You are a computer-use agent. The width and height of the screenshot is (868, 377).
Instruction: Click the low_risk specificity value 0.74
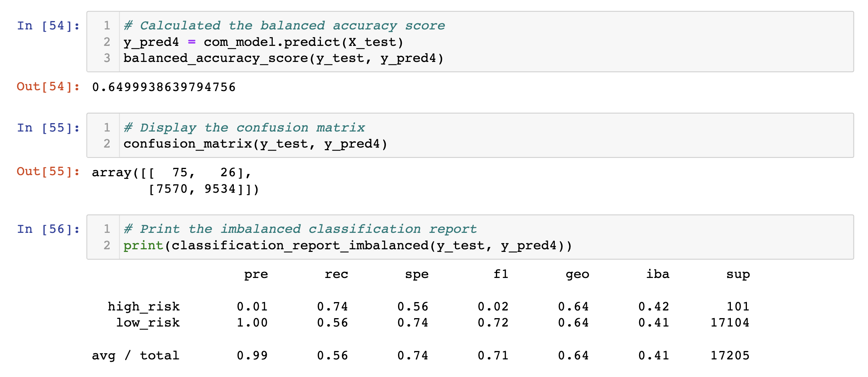point(413,323)
